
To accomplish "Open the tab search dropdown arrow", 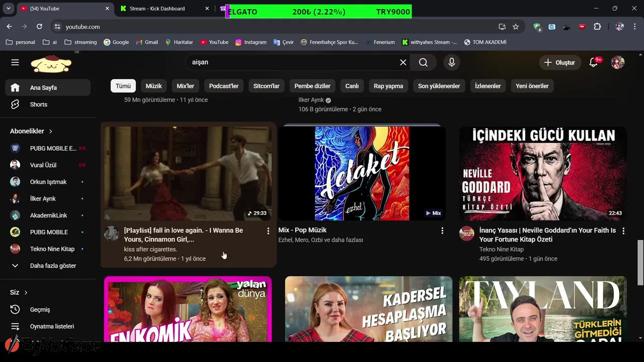I will coord(9,9).
